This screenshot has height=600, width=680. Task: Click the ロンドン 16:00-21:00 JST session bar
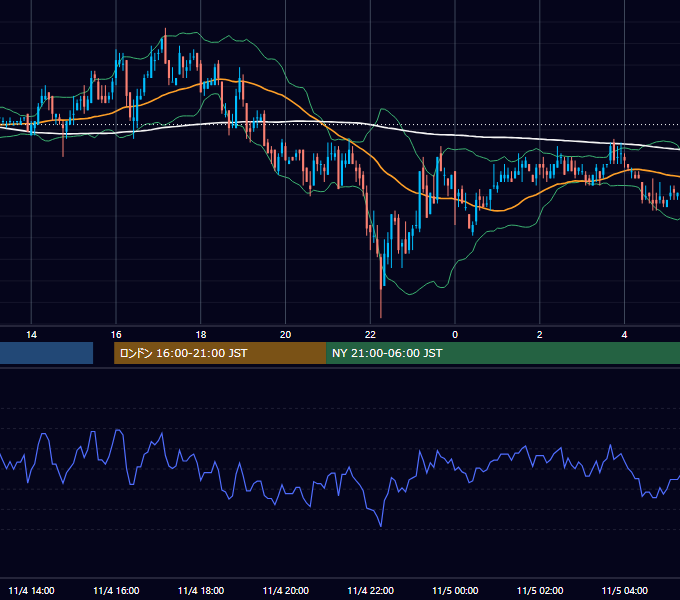coord(220,353)
